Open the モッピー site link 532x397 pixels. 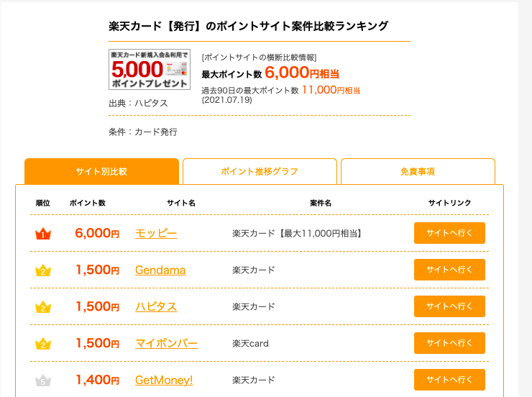tap(156, 234)
